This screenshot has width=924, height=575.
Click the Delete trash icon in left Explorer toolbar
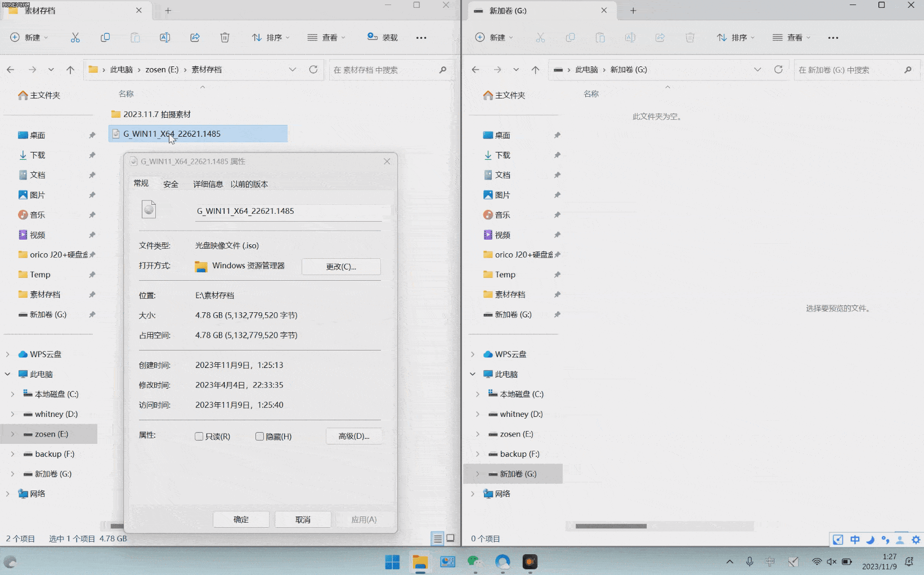225,38
